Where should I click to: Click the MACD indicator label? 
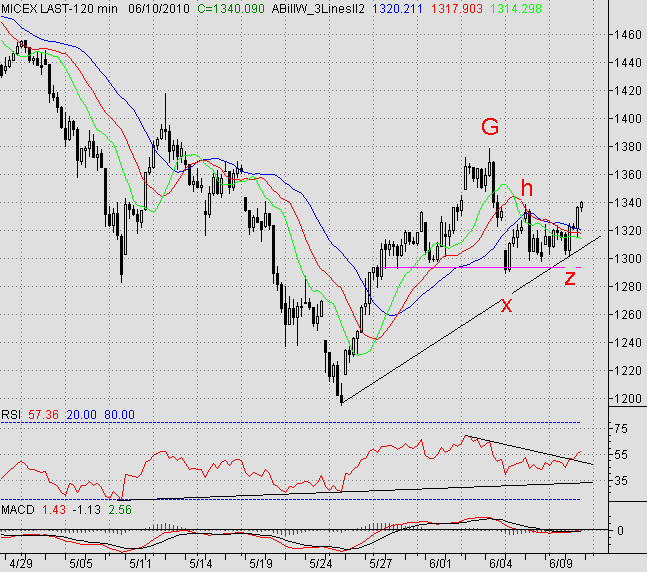coord(17,510)
